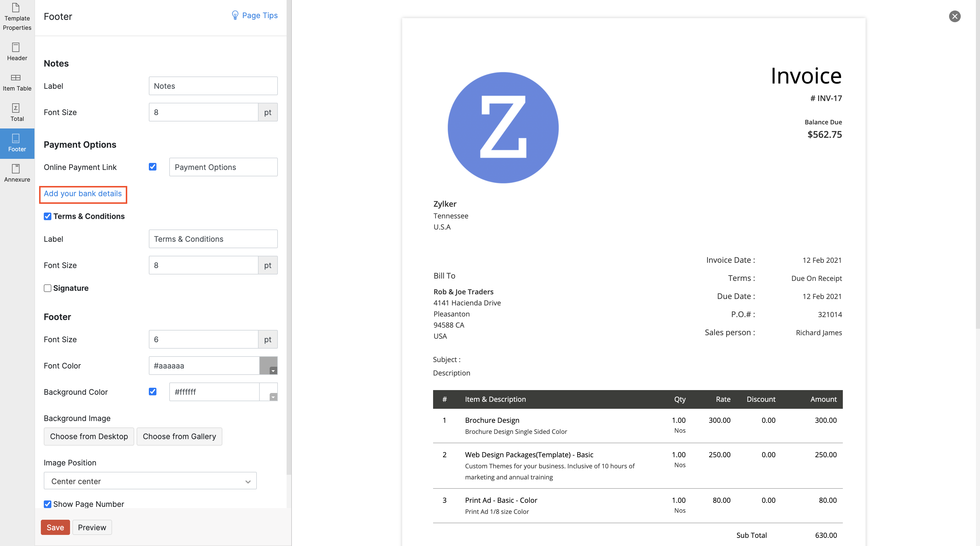Click the Preview button
Screen dimensions: 980x546
(x=92, y=527)
